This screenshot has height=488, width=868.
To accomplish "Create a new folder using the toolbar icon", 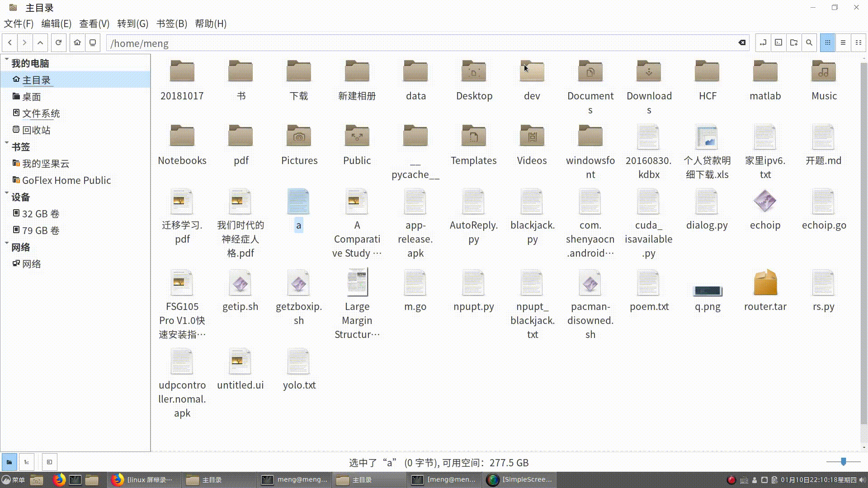I will tap(794, 42).
